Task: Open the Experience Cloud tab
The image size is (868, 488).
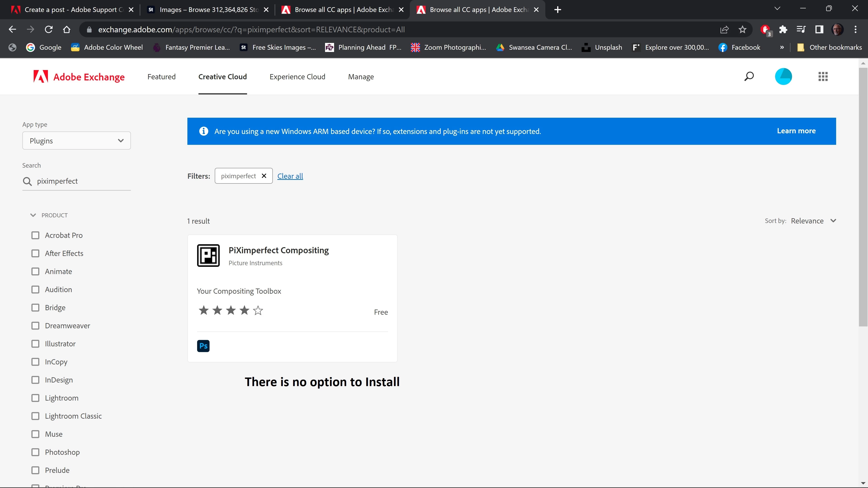Action: pyautogui.click(x=297, y=77)
